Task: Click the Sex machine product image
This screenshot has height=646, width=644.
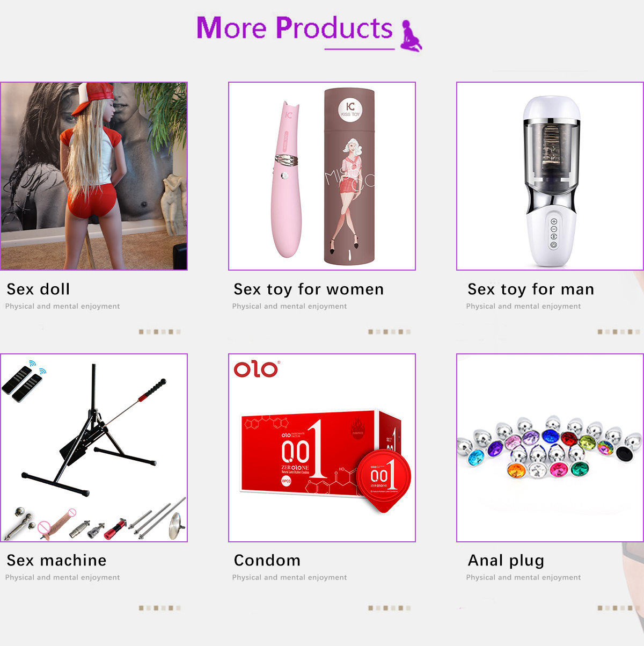Action: [x=94, y=448]
